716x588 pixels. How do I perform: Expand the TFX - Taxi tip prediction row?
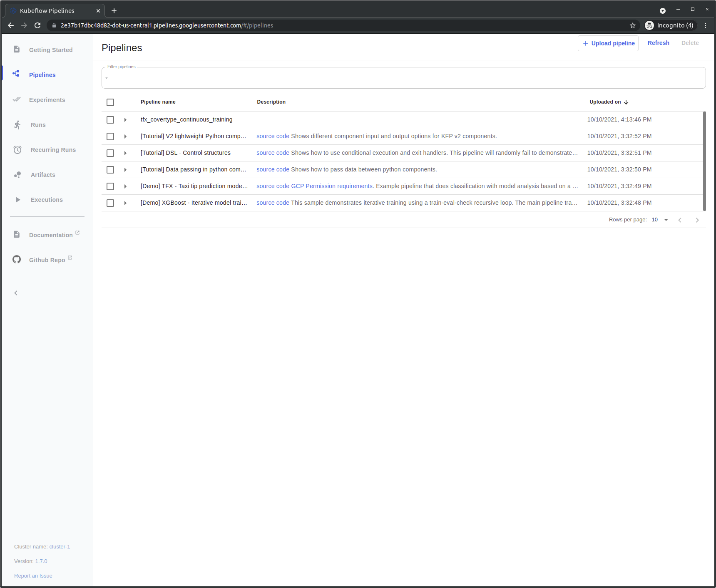click(125, 186)
